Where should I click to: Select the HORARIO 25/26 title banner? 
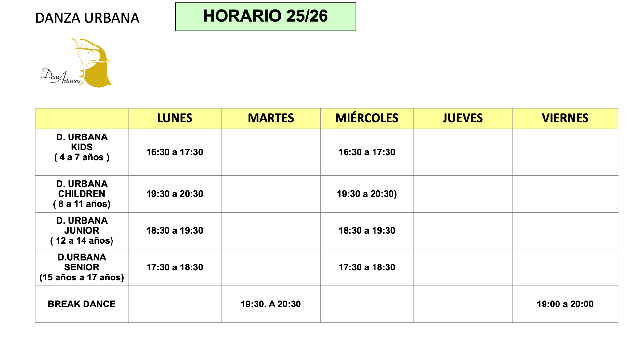pos(265,17)
